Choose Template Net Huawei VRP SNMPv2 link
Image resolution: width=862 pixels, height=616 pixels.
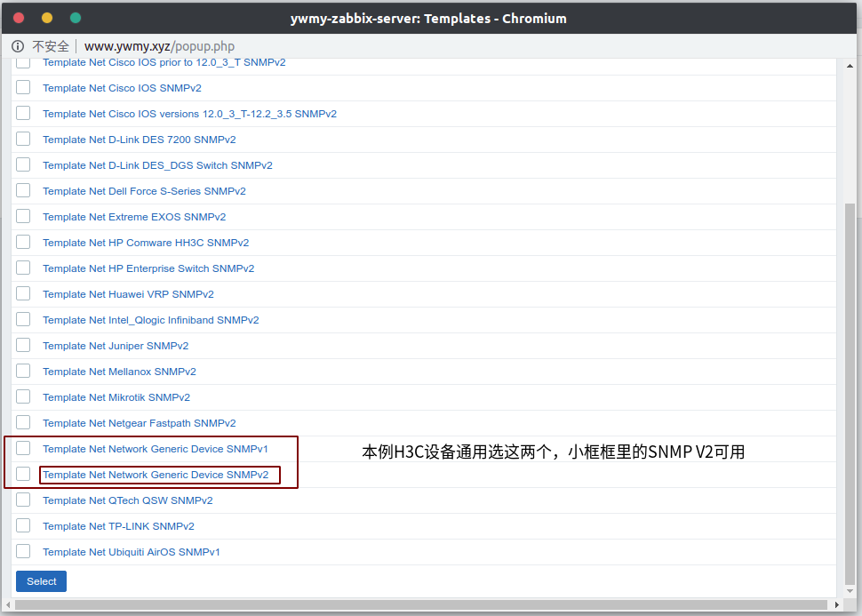[128, 294]
